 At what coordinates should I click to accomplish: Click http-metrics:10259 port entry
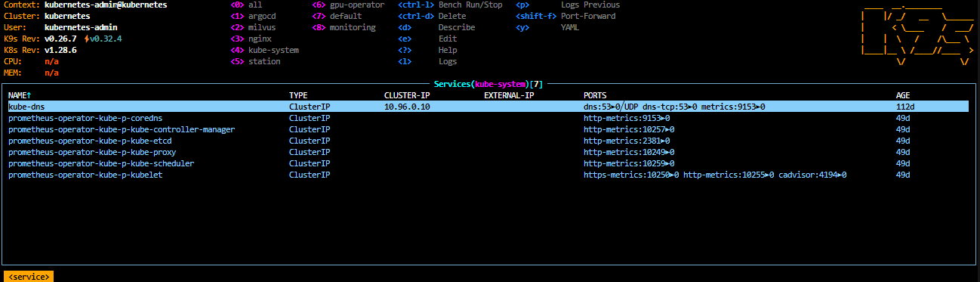point(629,163)
